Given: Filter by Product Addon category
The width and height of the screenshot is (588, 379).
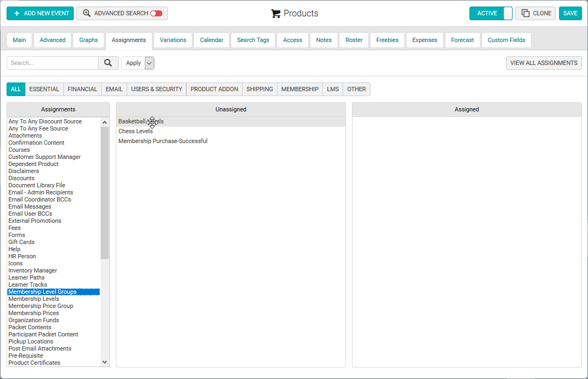Looking at the screenshot, I should click(x=214, y=89).
